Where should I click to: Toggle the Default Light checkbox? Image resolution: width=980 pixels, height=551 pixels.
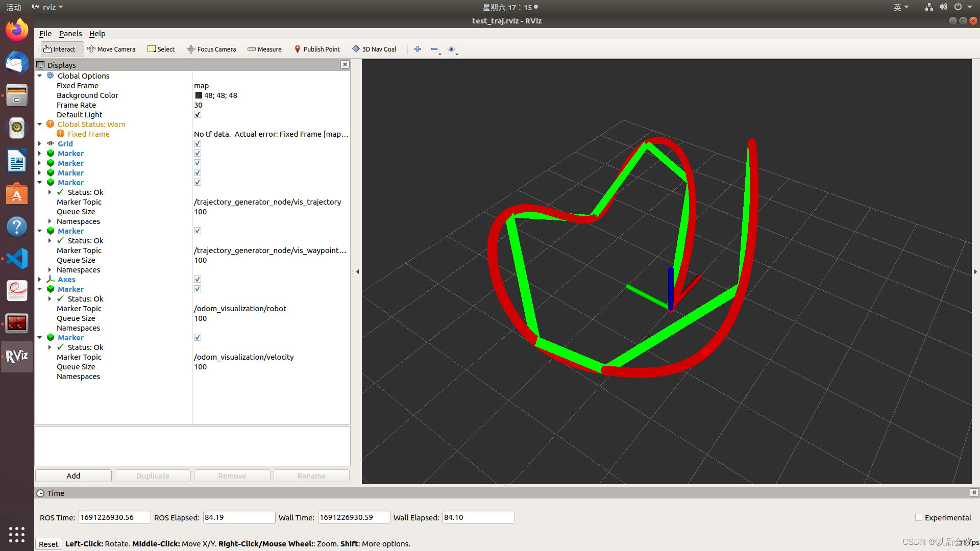point(198,115)
